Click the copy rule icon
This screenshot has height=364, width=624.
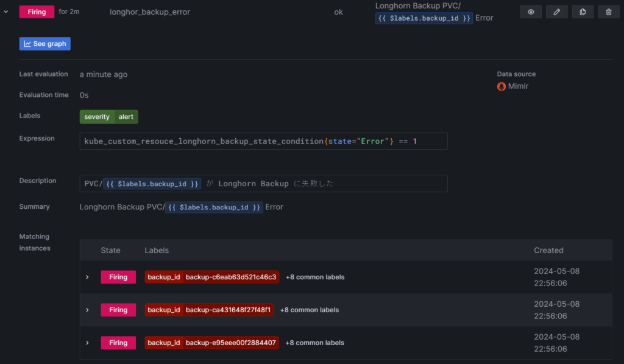coord(583,12)
